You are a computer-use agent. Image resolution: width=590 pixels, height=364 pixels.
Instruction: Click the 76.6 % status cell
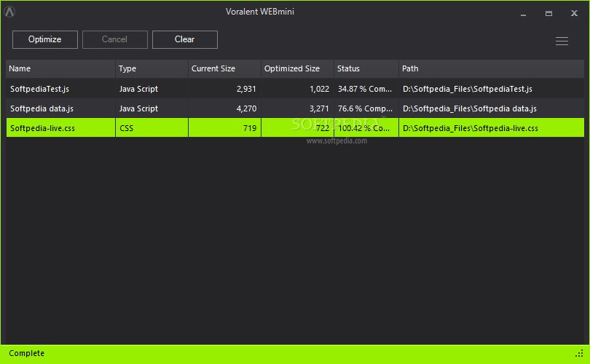[x=365, y=108]
